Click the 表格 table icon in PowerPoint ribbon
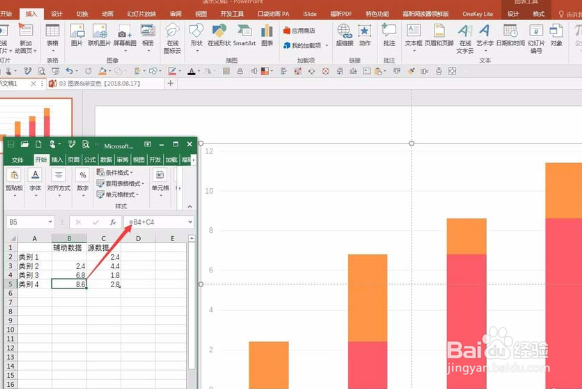Screen dimensions: 582x389 52,31
